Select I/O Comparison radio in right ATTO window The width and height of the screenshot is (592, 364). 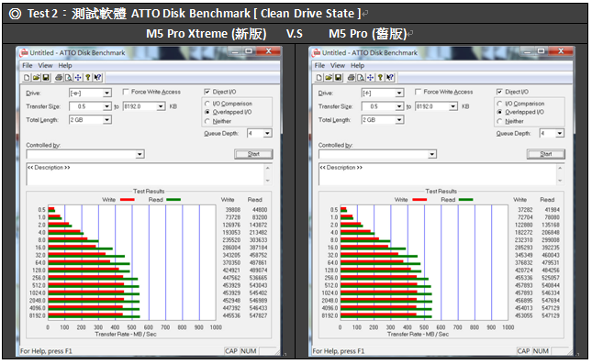499,104
